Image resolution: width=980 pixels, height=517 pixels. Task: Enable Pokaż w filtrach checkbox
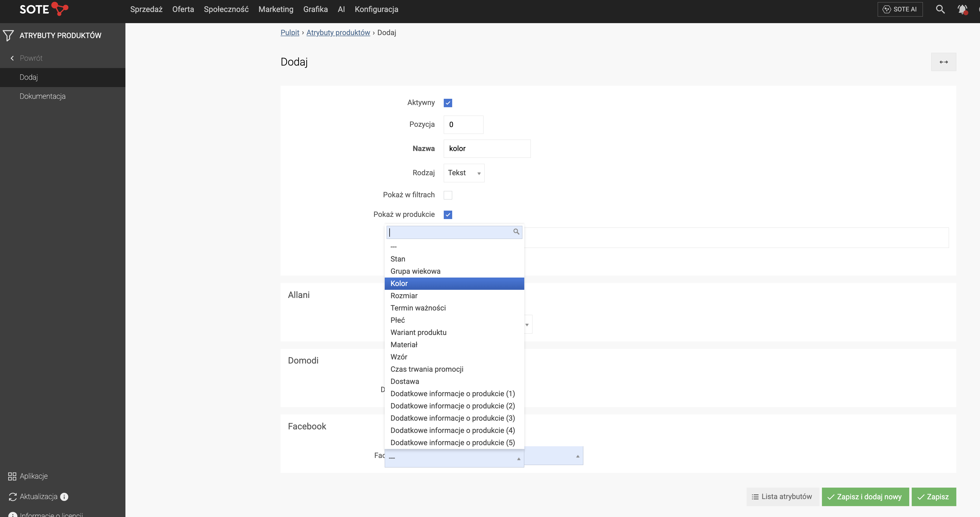[448, 195]
